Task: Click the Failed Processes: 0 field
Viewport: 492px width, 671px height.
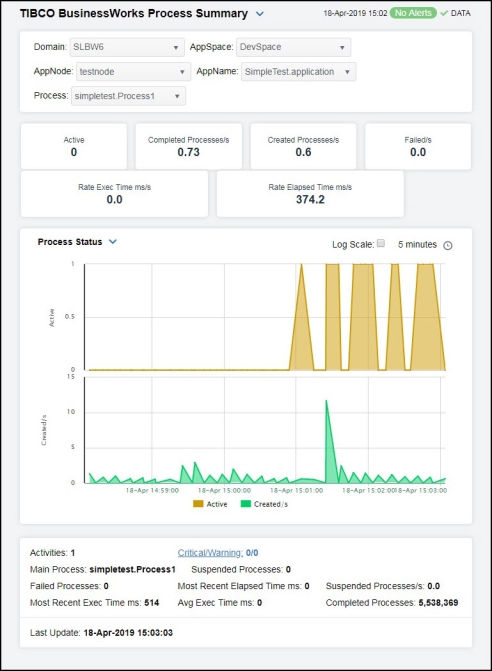Action: 69,586
